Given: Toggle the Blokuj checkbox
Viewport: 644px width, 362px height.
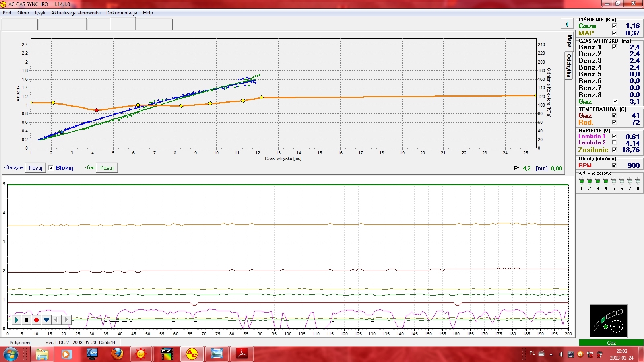Looking at the screenshot, I should 51,168.
